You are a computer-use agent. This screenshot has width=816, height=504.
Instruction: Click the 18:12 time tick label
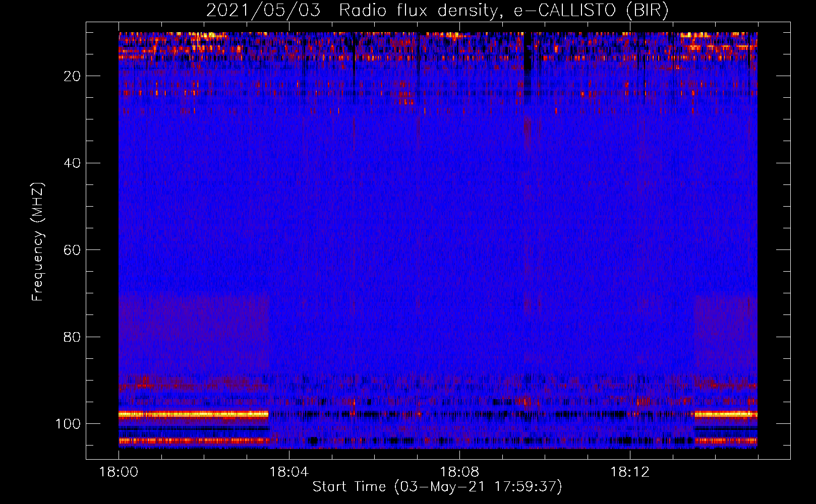630,472
